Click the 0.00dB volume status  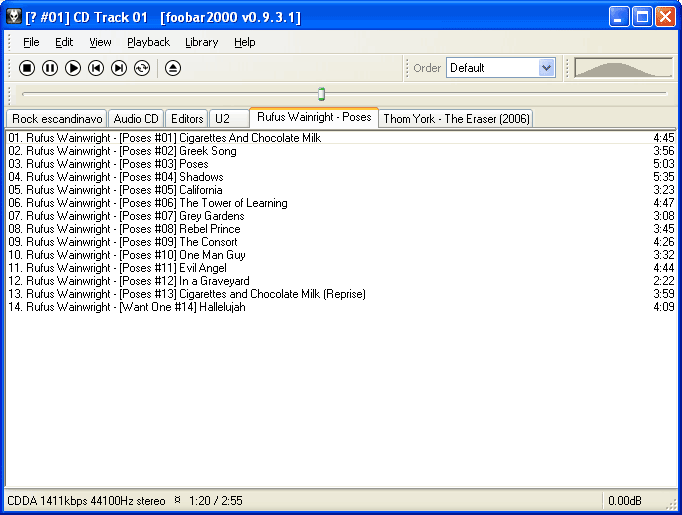click(x=625, y=501)
